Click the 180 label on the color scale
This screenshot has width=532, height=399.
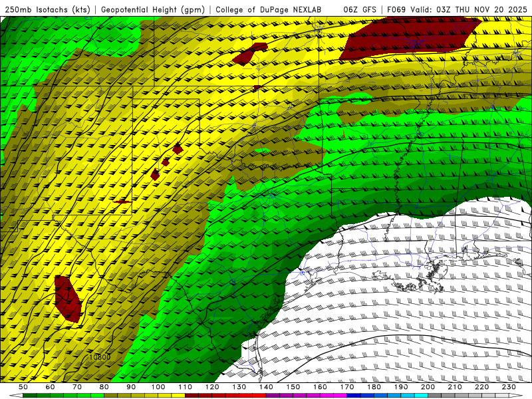(374, 387)
